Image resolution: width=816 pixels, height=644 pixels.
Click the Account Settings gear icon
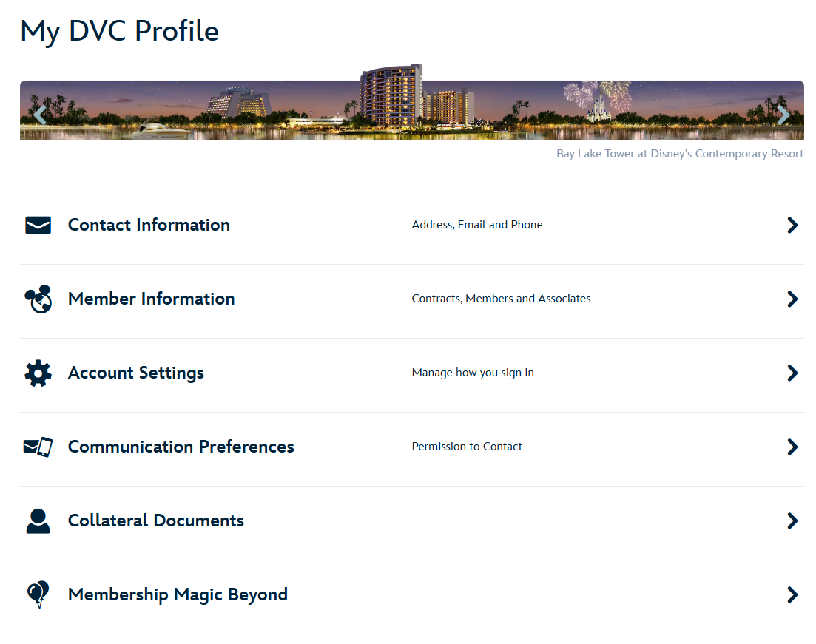(x=38, y=373)
